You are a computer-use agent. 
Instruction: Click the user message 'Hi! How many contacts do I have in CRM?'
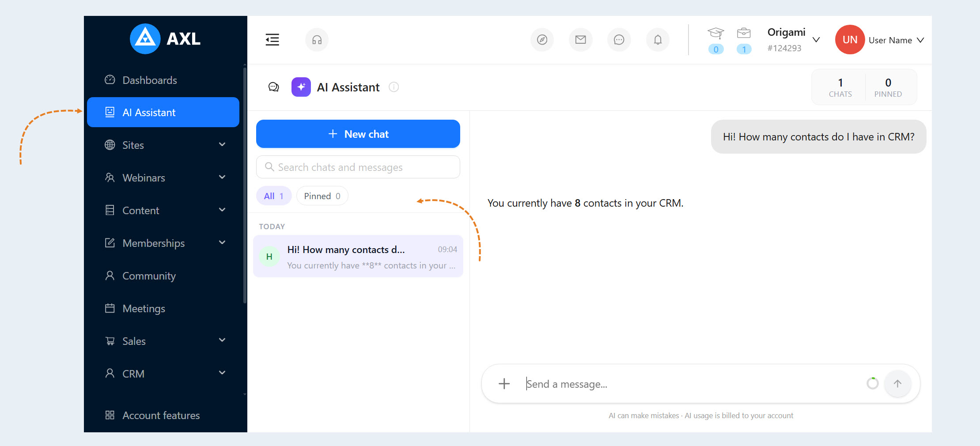[818, 137]
